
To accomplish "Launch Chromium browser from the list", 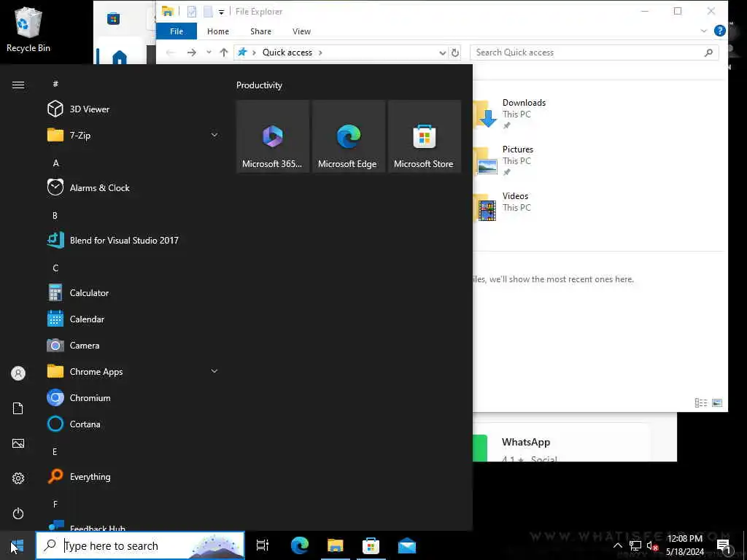I will [x=133, y=397].
